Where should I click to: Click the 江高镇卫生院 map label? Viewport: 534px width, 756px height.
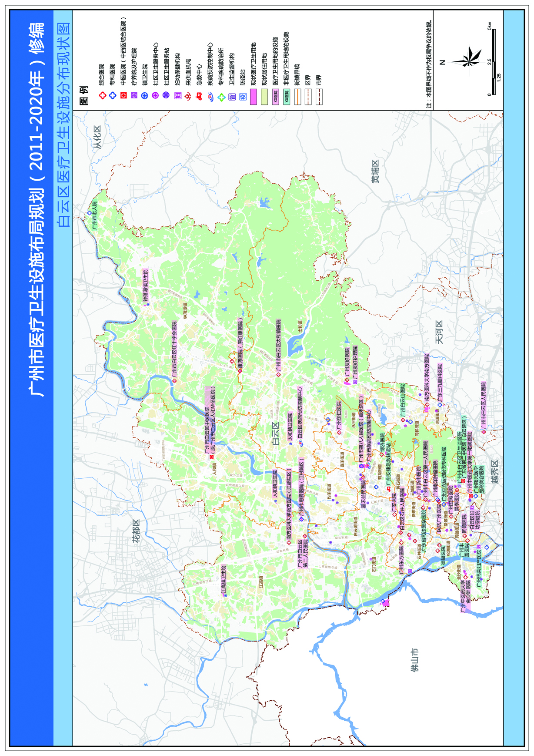pyautogui.click(x=224, y=579)
